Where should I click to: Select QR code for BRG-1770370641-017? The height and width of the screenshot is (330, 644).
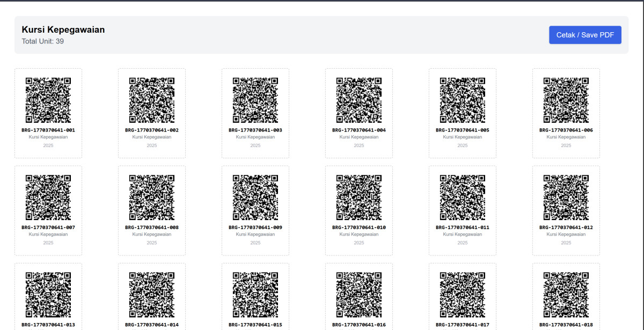463,295
